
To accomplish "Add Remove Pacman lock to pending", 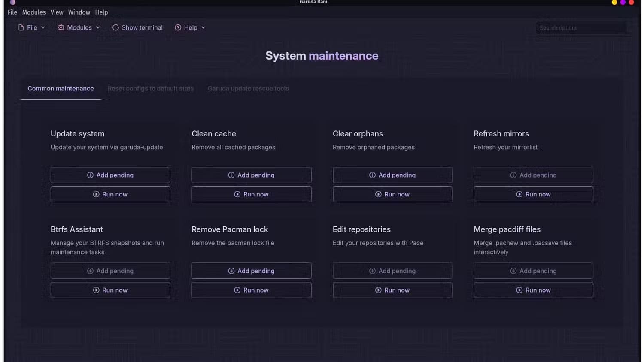I will point(251,271).
